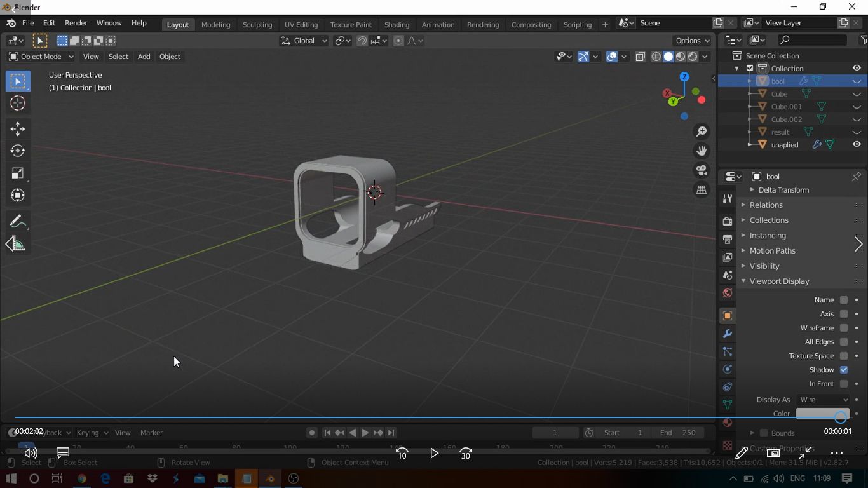Viewport: 868px width, 488px height.
Task: Open the Display As dropdown
Action: point(822,399)
